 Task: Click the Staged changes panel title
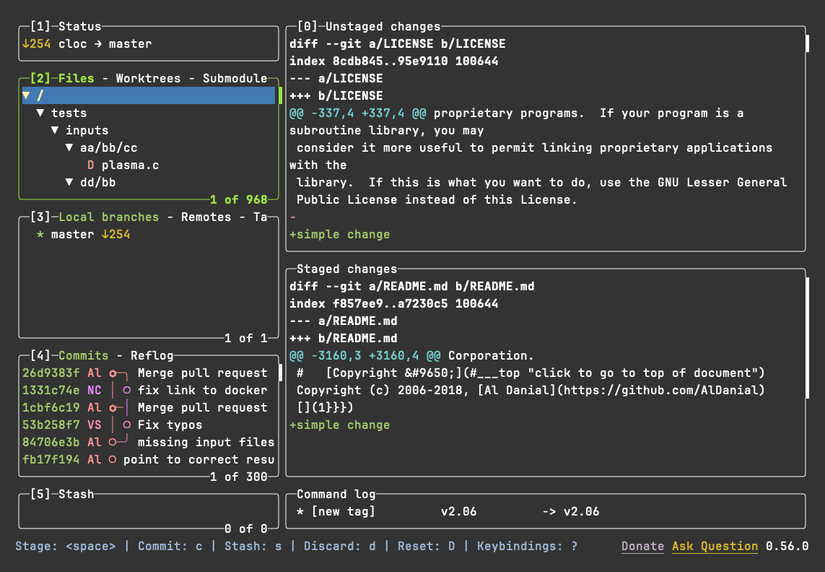click(x=347, y=269)
